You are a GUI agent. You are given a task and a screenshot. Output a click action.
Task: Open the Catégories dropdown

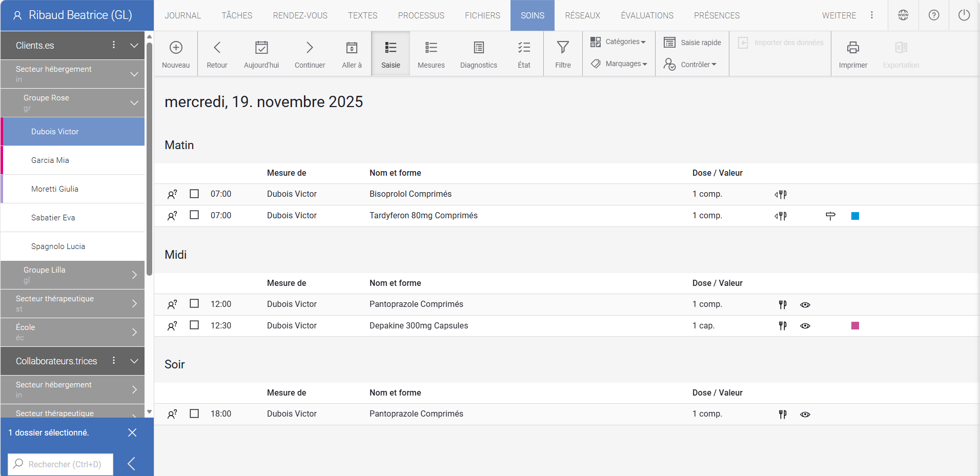point(618,42)
